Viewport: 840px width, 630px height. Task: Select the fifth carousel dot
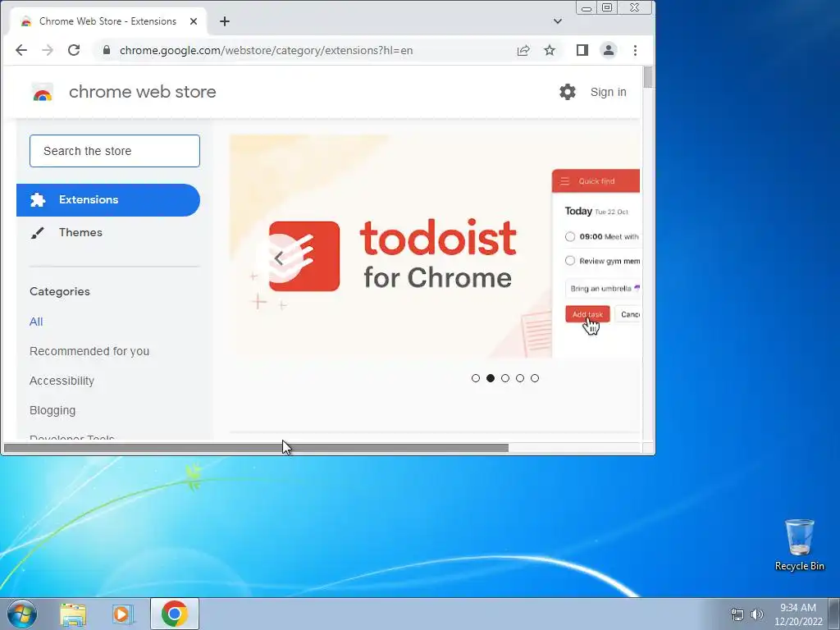click(x=535, y=378)
